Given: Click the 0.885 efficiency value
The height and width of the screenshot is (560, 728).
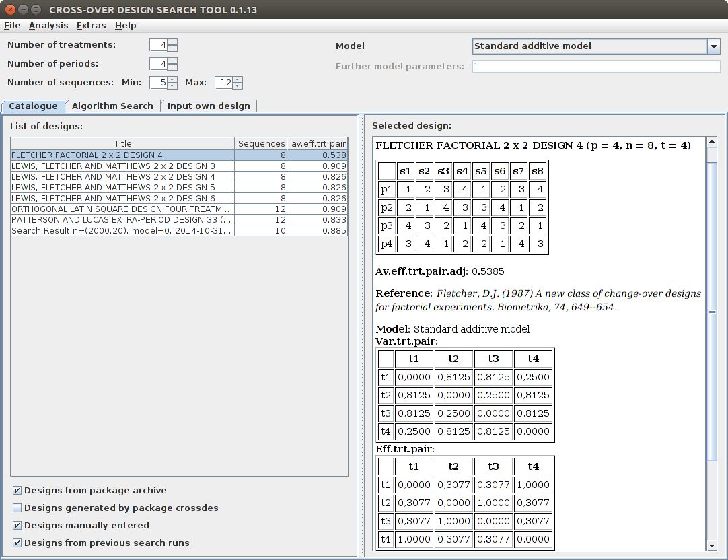Looking at the screenshot, I should [334, 230].
